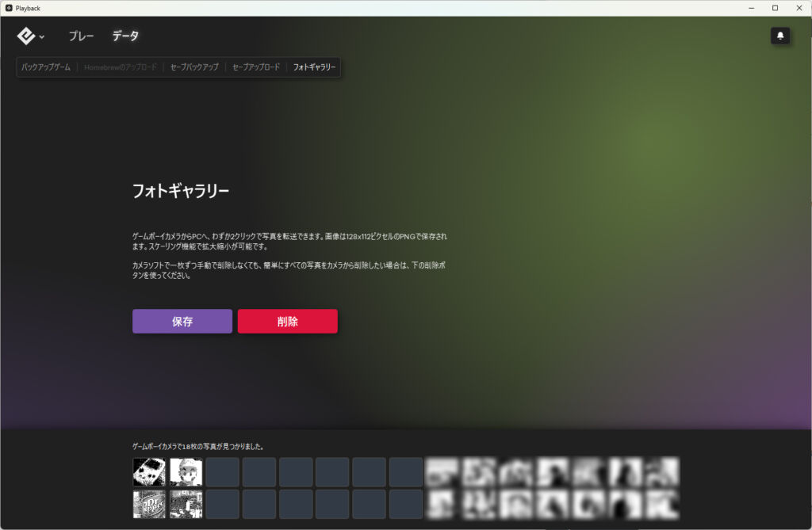Choose the second photo in bottom row
Image resolution: width=812 pixels, height=530 pixels.
[x=186, y=504]
